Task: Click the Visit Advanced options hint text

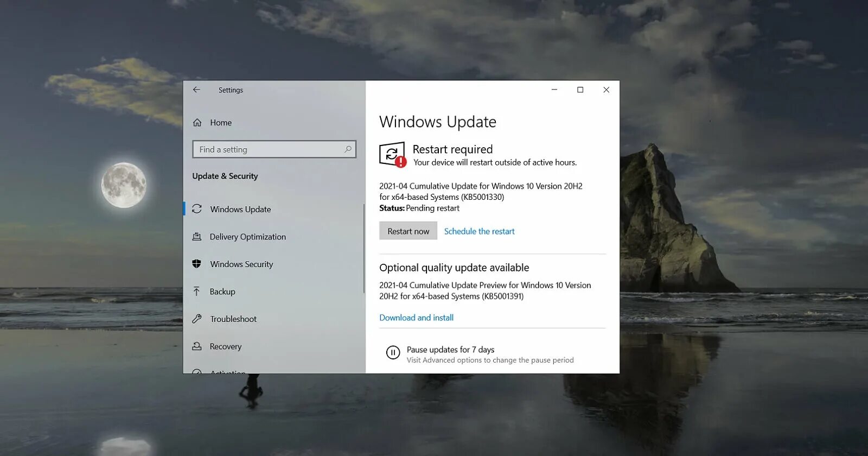Action: [x=490, y=360]
